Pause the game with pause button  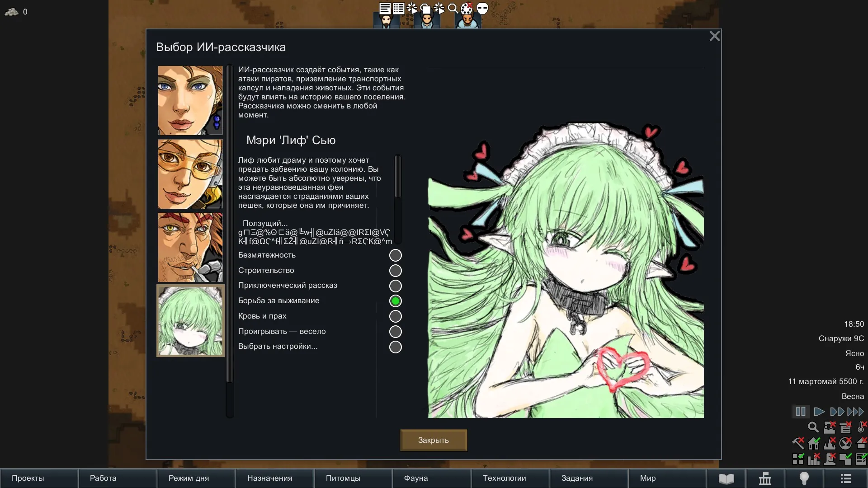(x=801, y=412)
